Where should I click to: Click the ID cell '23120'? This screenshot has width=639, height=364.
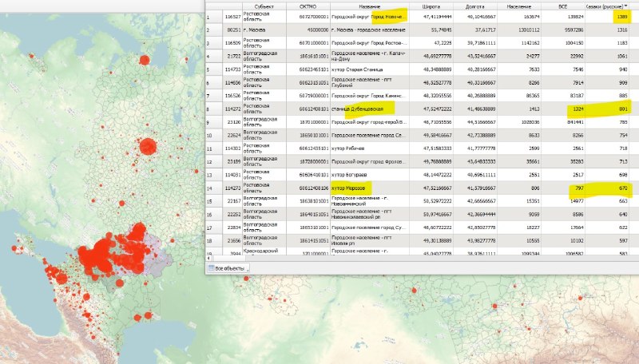[x=232, y=122]
